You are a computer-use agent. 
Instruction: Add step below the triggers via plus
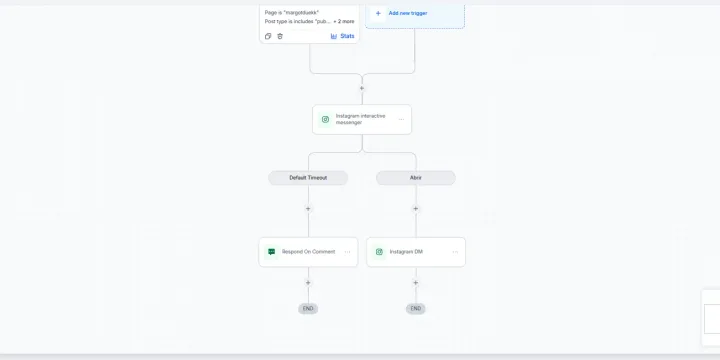pos(362,88)
